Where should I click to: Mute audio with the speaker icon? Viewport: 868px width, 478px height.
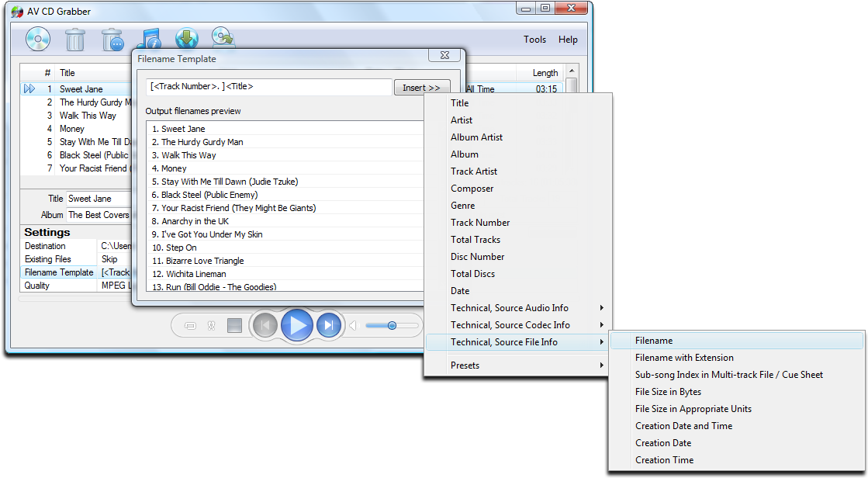click(354, 326)
